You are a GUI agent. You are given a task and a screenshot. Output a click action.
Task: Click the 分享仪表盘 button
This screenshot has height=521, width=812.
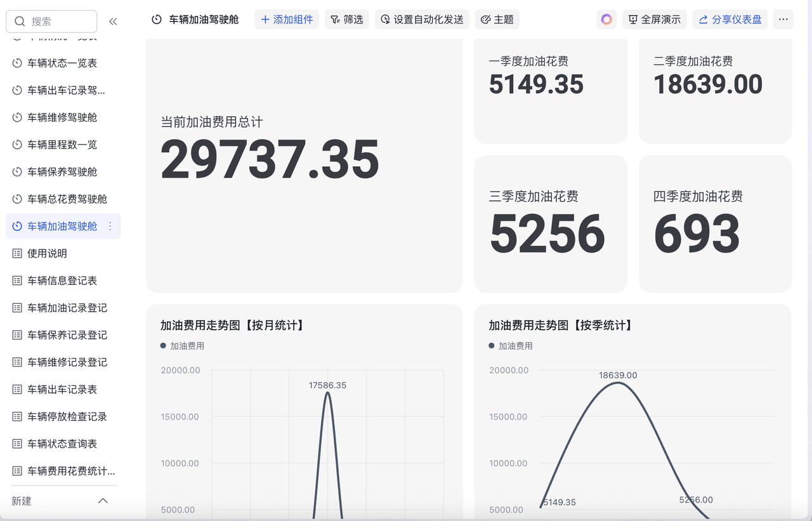pos(730,20)
